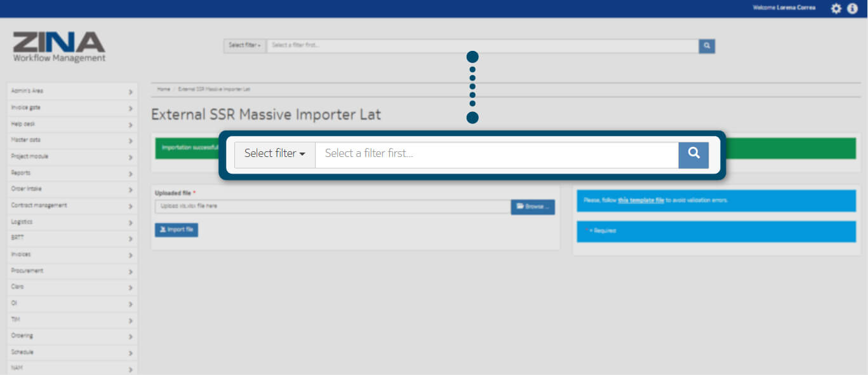Click the info icon in top bar
Screen dimensions: 868x375
853,8
